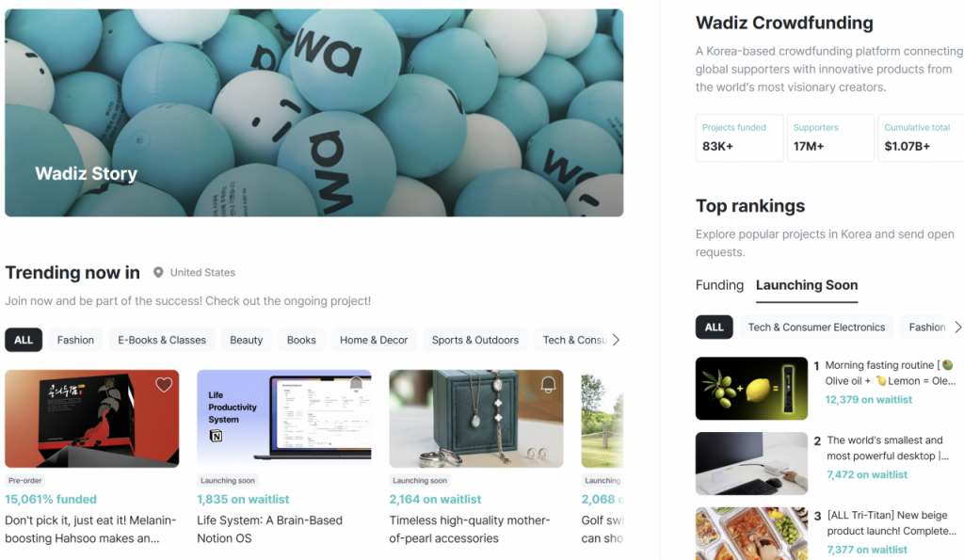Screen dimensions: 964x560
Task: Open Tri-Titan food container ranking thumbnail
Action: click(751, 533)
